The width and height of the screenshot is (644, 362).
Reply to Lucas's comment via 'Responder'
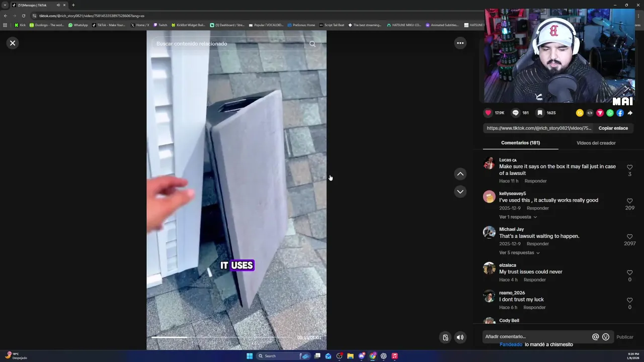(x=535, y=181)
